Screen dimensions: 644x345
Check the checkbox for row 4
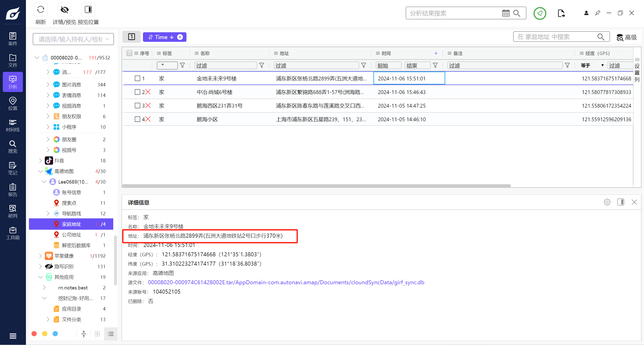coord(137,119)
